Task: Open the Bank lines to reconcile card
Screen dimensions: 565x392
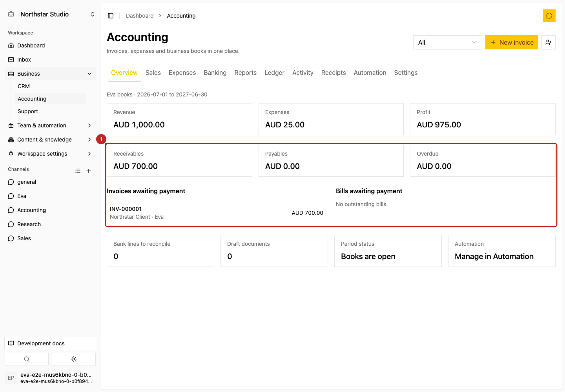Action: (x=160, y=251)
